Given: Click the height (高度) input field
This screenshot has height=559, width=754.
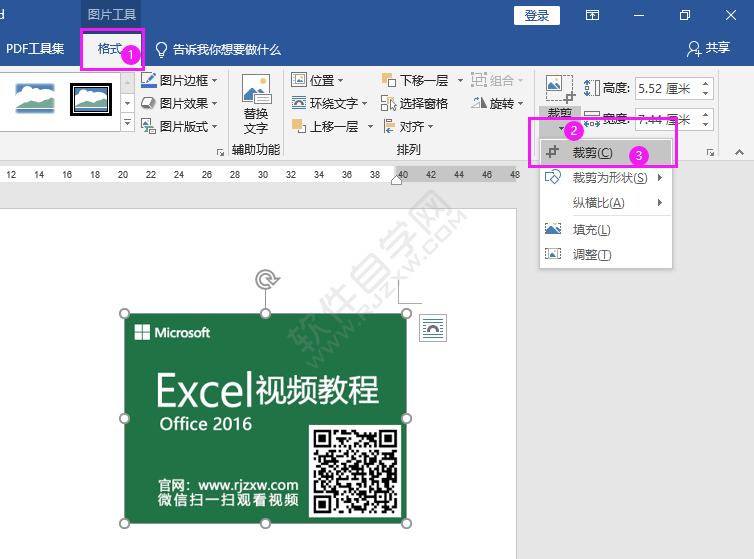Looking at the screenshot, I should (x=667, y=88).
